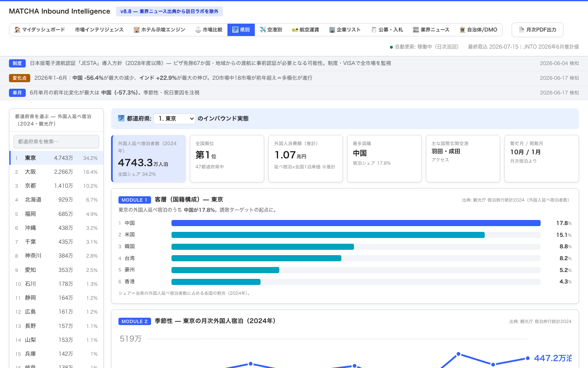The image size is (588, 368).
Task: Click the house icon on マイダッシュボード tab
Action: coord(17,30)
